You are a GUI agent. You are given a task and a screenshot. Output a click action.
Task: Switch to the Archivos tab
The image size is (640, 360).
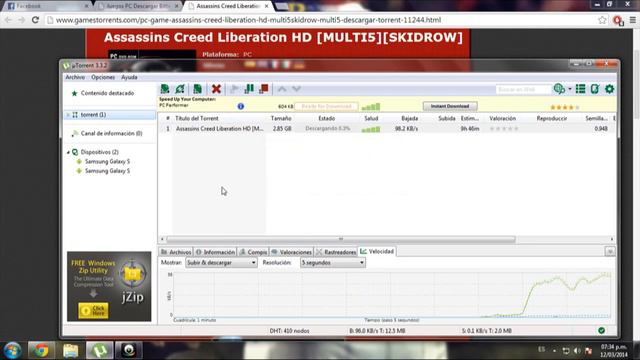[176, 252]
